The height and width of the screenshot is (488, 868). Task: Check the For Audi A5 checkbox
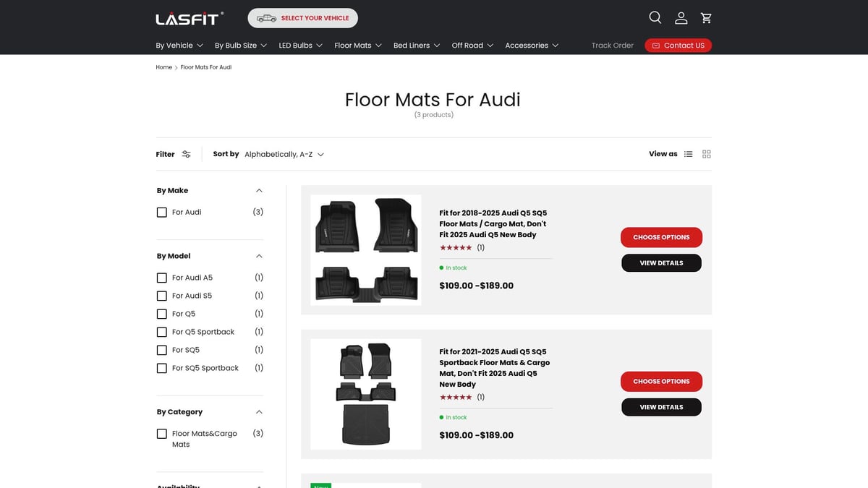[x=162, y=278]
